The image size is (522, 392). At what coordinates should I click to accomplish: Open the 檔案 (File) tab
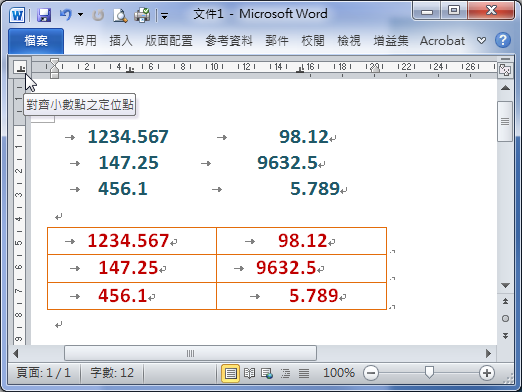pos(36,41)
